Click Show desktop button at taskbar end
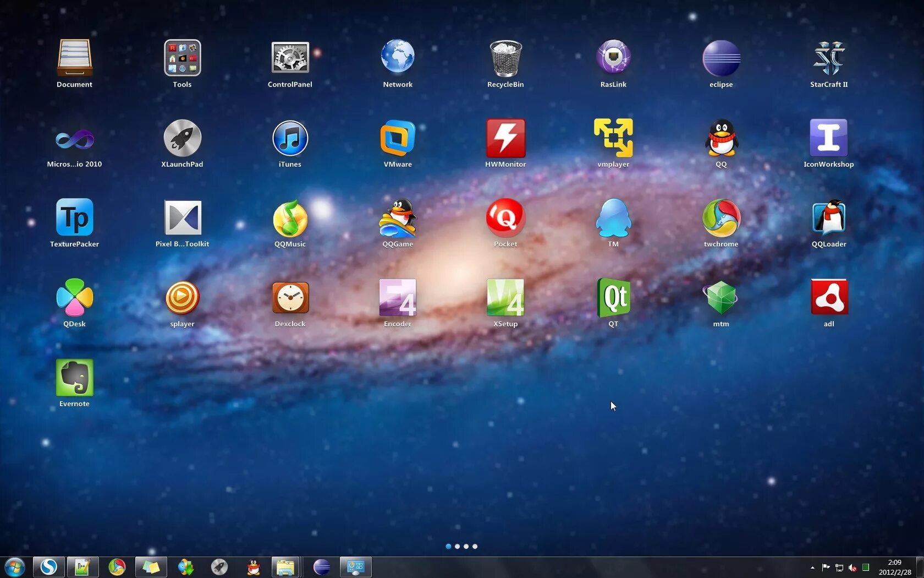Viewport: 924px width, 578px height. (x=920, y=568)
